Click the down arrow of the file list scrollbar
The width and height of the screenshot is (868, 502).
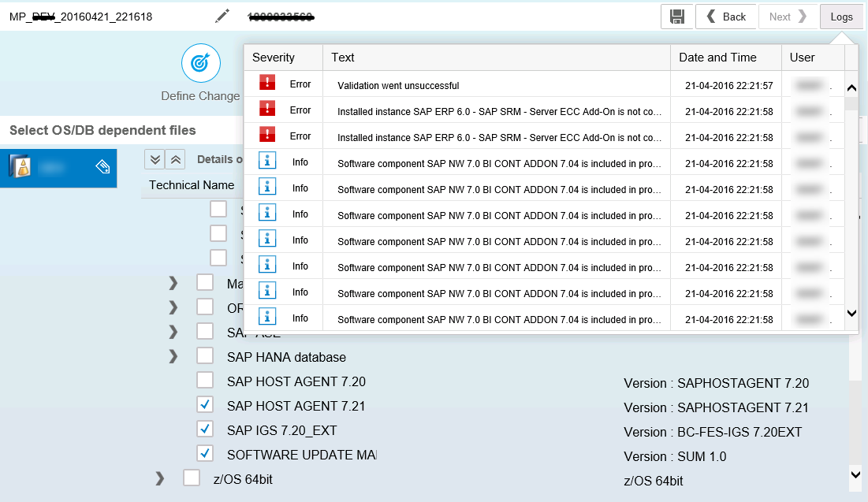pos(856,474)
